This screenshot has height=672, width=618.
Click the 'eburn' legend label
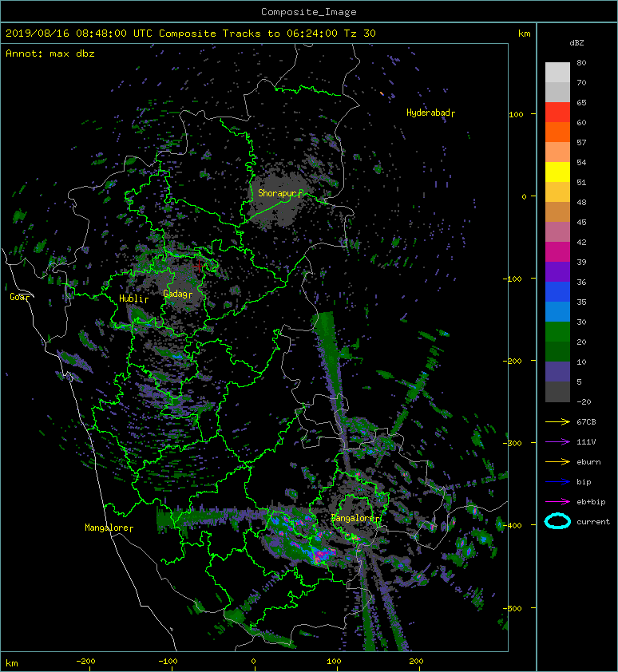tap(588, 462)
